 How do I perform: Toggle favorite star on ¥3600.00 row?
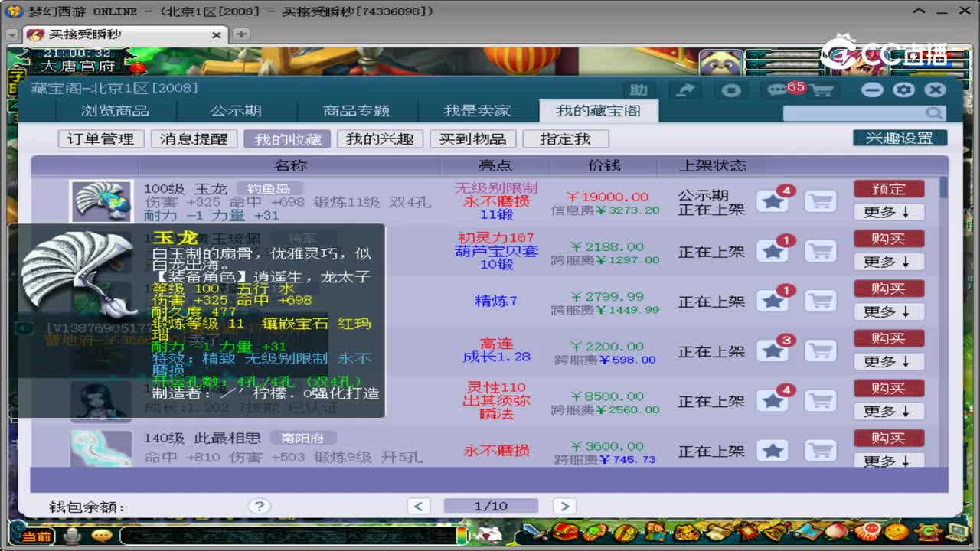pos(773,450)
